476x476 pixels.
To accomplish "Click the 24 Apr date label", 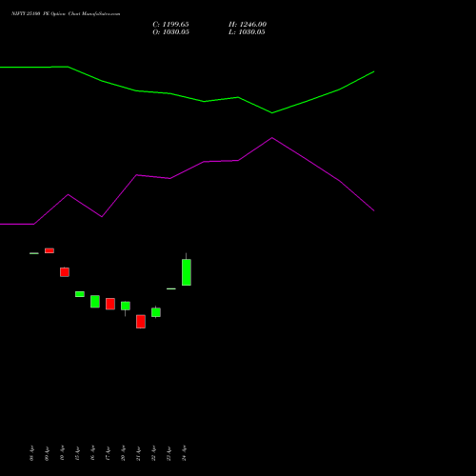I will (x=184, y=453).
